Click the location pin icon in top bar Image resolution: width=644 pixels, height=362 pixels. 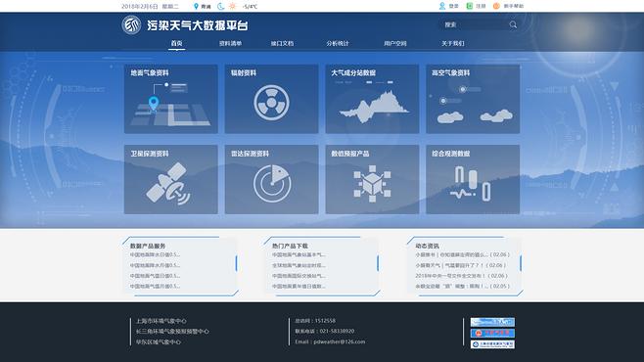click(x=196, y=6)
